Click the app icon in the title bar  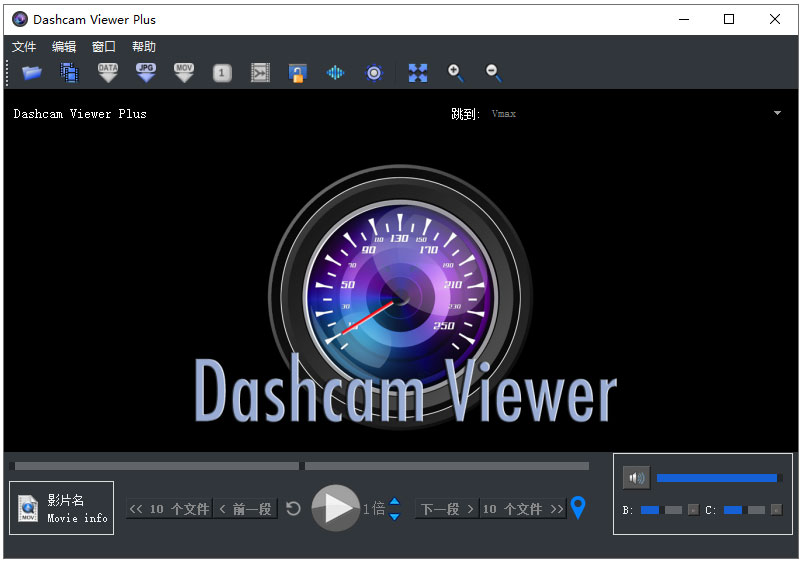(19, 19)
